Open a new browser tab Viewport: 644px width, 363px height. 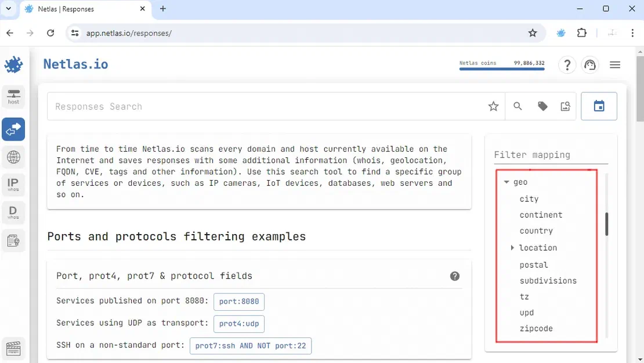162,9
